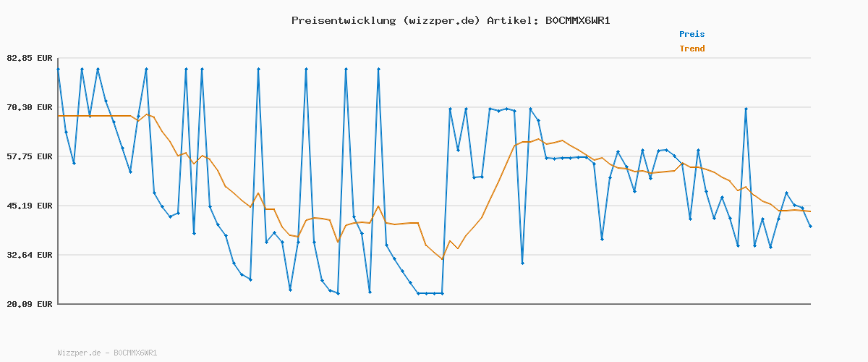Image resolution: width=868 pixels, height=362 pixels.
Task: Click "(wizzper.de)" in the chart title
Action: pyautogui.click(x=441, y=20)
